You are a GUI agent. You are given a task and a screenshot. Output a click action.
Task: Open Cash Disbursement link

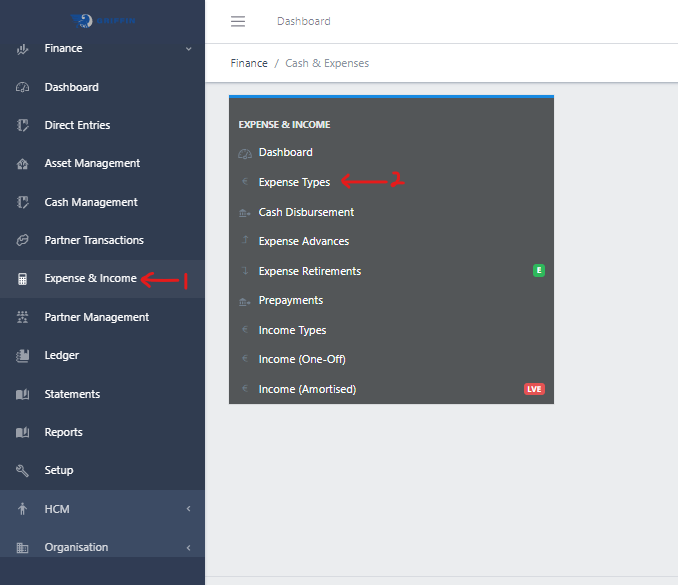[x=306, y=212]
